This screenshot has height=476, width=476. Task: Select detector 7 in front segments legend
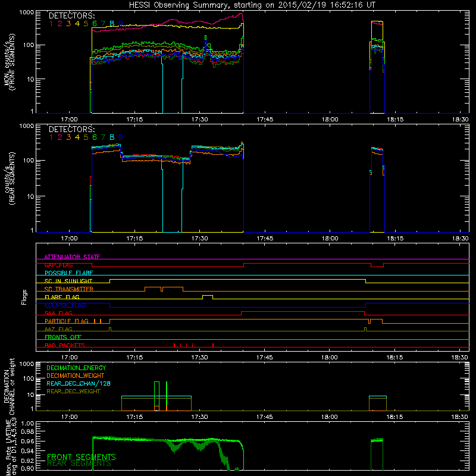pos(103,24)
